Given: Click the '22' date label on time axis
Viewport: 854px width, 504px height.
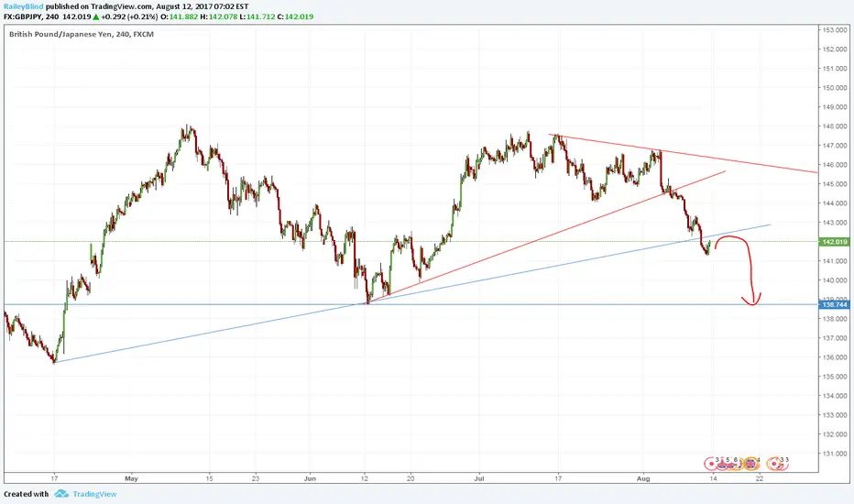Looking at the screenshot, I should click(760, 478).
